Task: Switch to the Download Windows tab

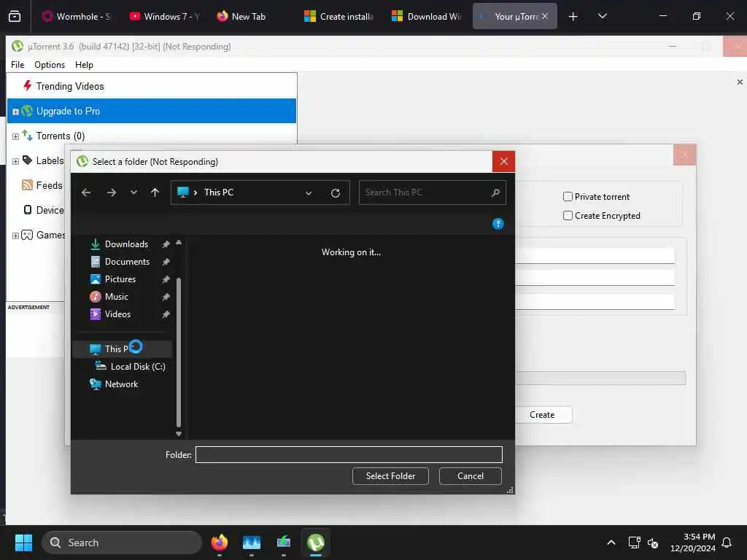Action: pyautogui.click(x=426, y=16)
